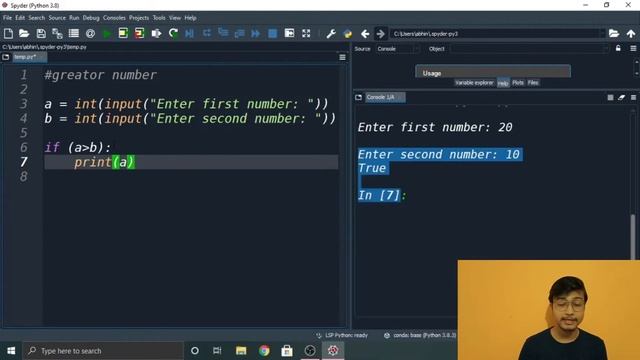Open the console pane options hamburger menu
Image resolution: width=640 pixels, height=360 pixels.
pos(633,98)
